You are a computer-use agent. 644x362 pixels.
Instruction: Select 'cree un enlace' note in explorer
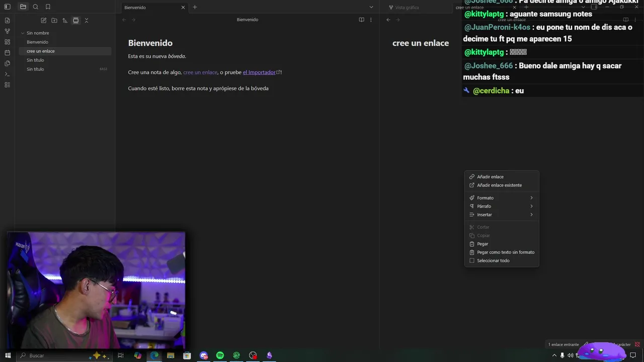click(65, 51)
